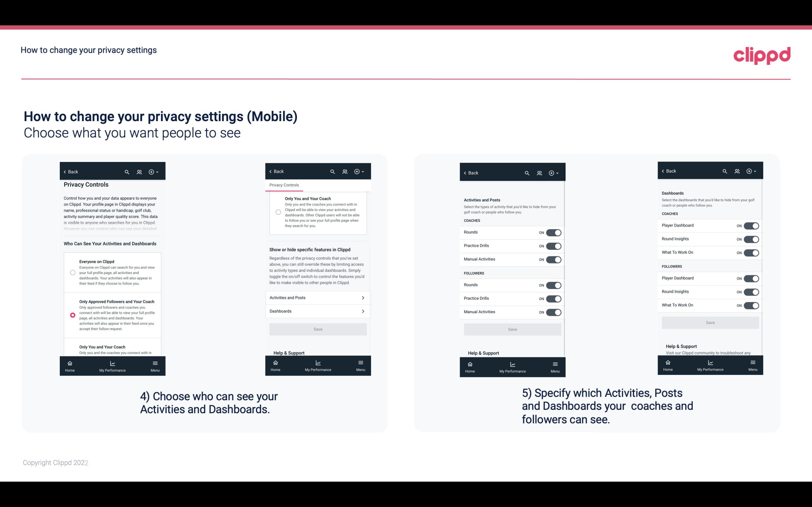Screen dimensions: 812x507
Task: Switch to Privacy Controls menu item
Action: 284,184
